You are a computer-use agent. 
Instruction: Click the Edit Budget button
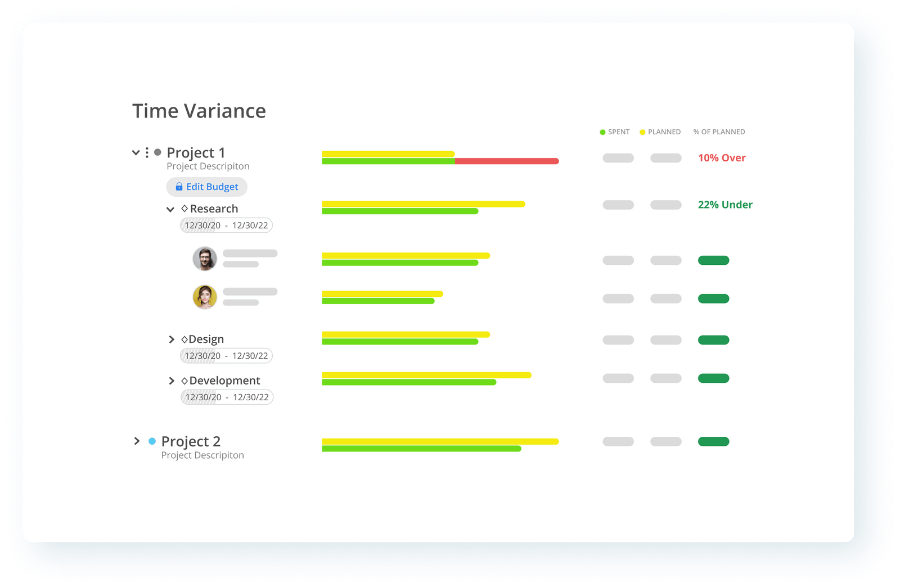pos(206,187)
